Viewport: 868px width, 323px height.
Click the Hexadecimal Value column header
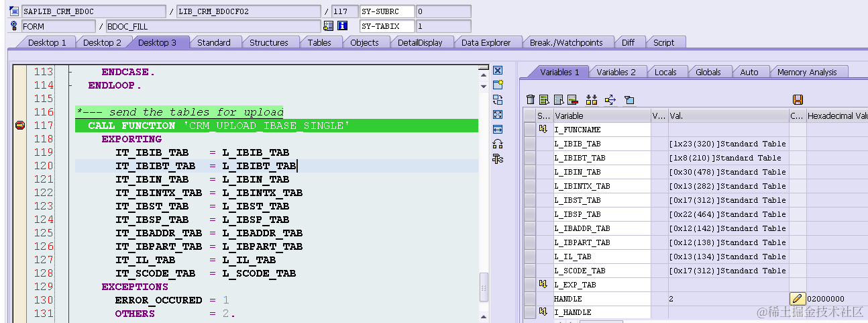pyautogui.click(x=837, y=116)
